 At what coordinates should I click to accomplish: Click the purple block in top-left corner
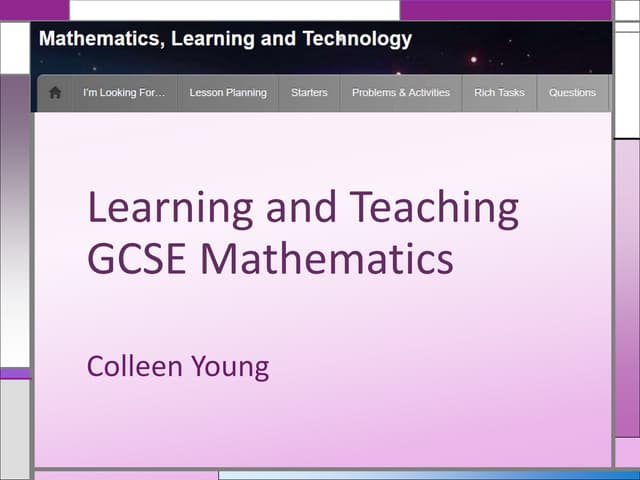coord(34,9)
